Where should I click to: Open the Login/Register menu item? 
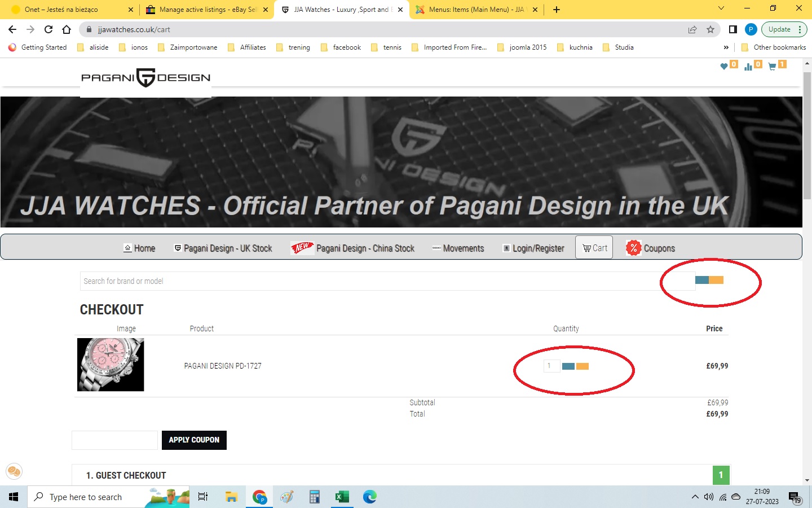point(533,248)
